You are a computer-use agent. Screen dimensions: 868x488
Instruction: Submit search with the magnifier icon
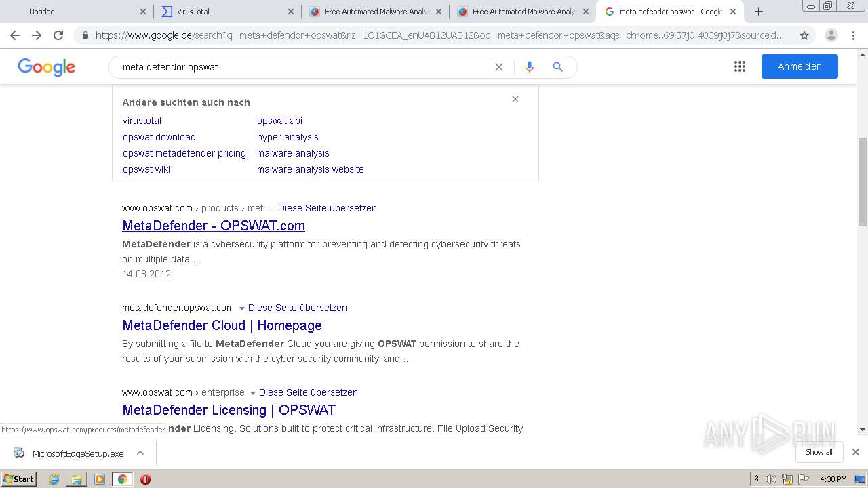557,67
